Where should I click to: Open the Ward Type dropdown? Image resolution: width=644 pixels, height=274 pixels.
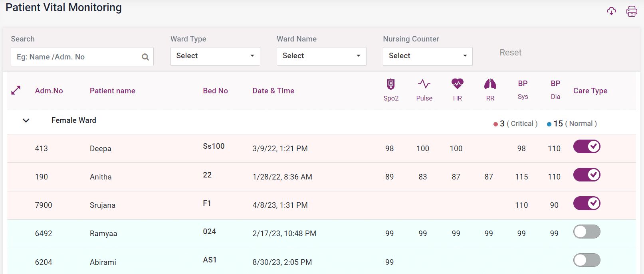(215, 56)
